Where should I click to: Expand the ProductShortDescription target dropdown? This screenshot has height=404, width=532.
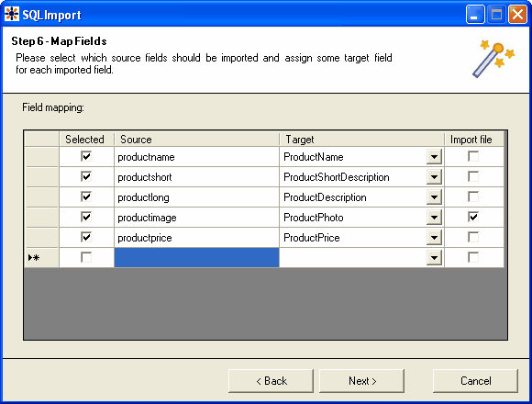(434, 177)
